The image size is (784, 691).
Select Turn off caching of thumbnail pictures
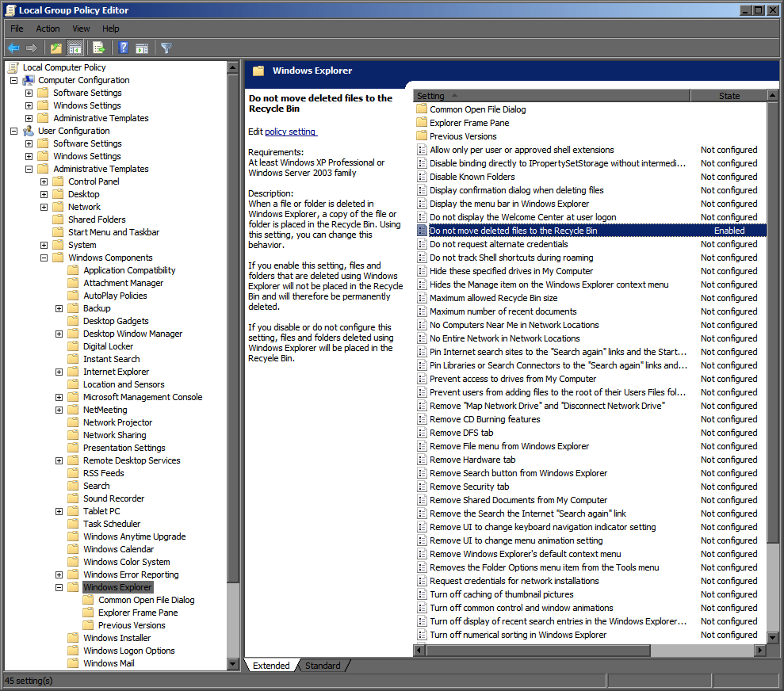(502, 594)
